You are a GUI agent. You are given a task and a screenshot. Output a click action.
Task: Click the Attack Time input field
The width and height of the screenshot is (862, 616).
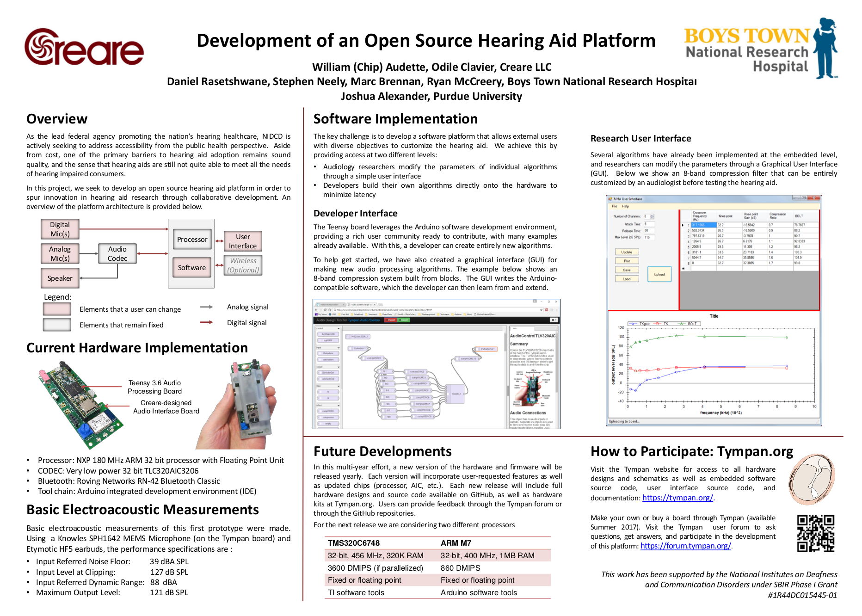pos(649,224)
